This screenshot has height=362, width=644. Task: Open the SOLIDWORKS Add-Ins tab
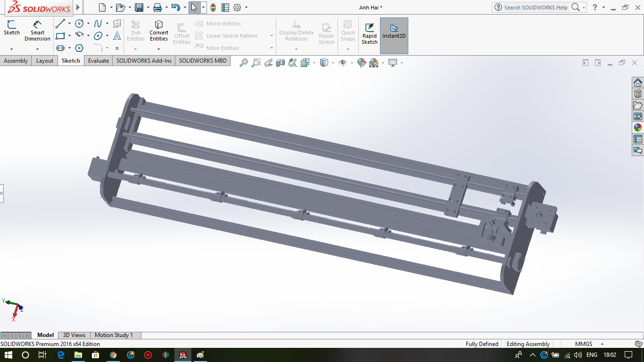click(x=144, y=61)
